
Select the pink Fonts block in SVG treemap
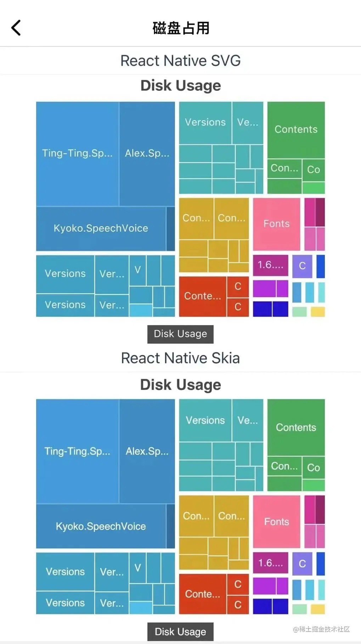point(276,223)
